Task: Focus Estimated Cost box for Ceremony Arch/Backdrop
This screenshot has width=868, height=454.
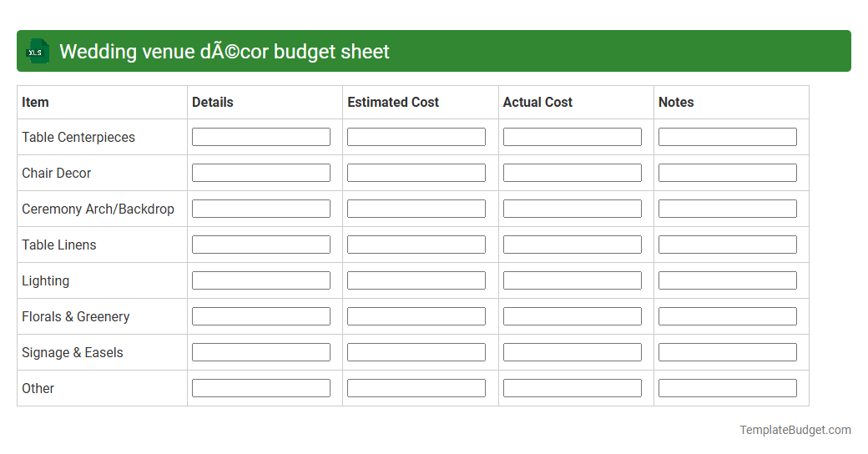Action: [x=416, y=209]
